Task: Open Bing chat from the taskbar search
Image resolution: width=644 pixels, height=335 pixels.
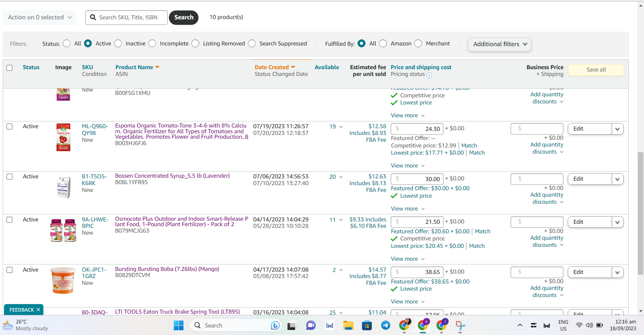Action: tap(275, 326)
